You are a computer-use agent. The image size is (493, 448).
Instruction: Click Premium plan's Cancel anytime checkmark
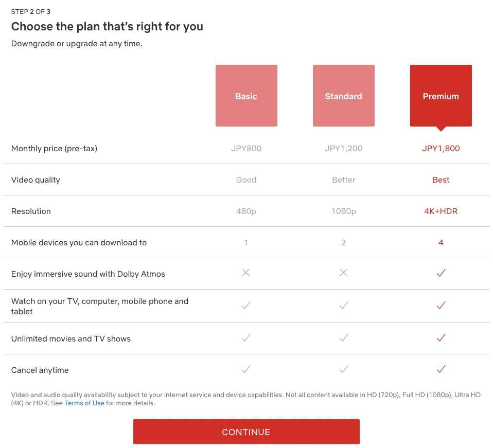pos(441,369)
